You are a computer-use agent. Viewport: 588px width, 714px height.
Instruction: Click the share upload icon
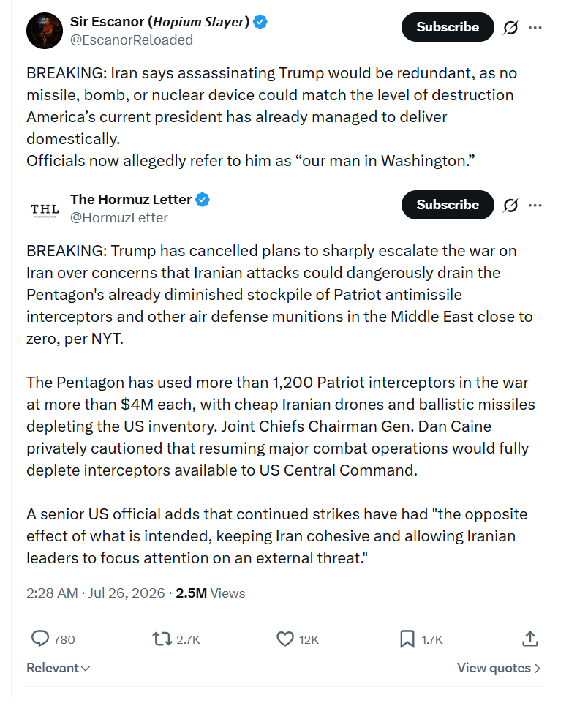click(x=529, y=639)
